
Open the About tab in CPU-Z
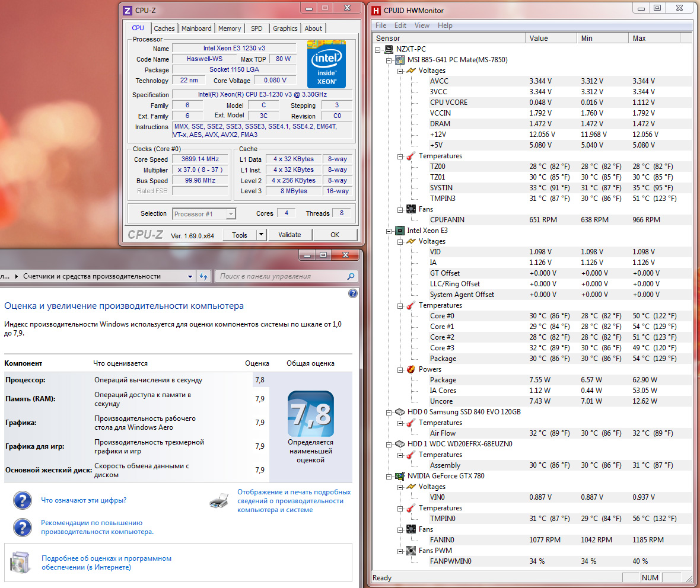[x=313, y=28]
